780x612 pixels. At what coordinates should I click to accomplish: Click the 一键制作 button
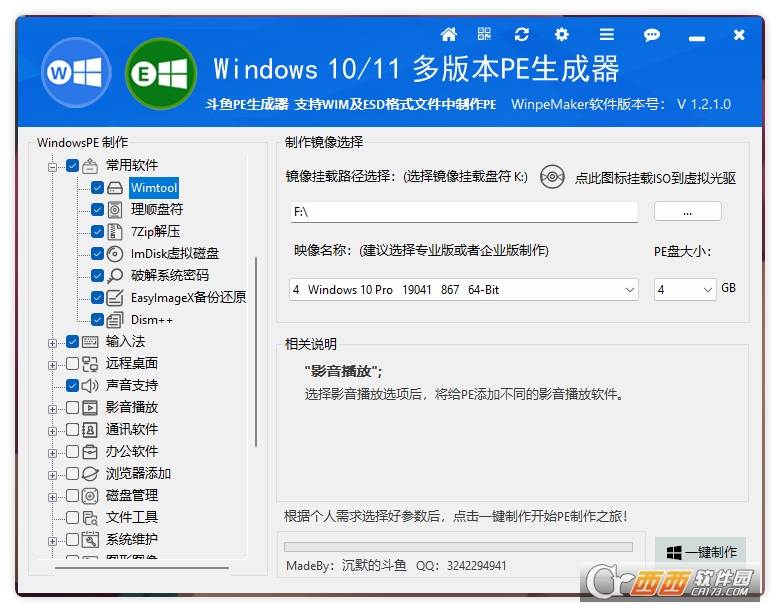pyautogui.click(x=700, y=551)
